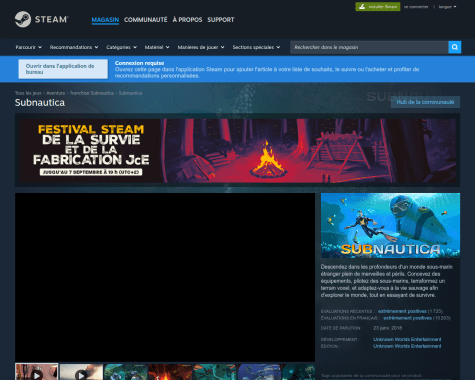The width and height of the screenshot is (475, 380).
Task: Open the MAGASIN tab
Action: pyautogui.click(x=105, y=20)
